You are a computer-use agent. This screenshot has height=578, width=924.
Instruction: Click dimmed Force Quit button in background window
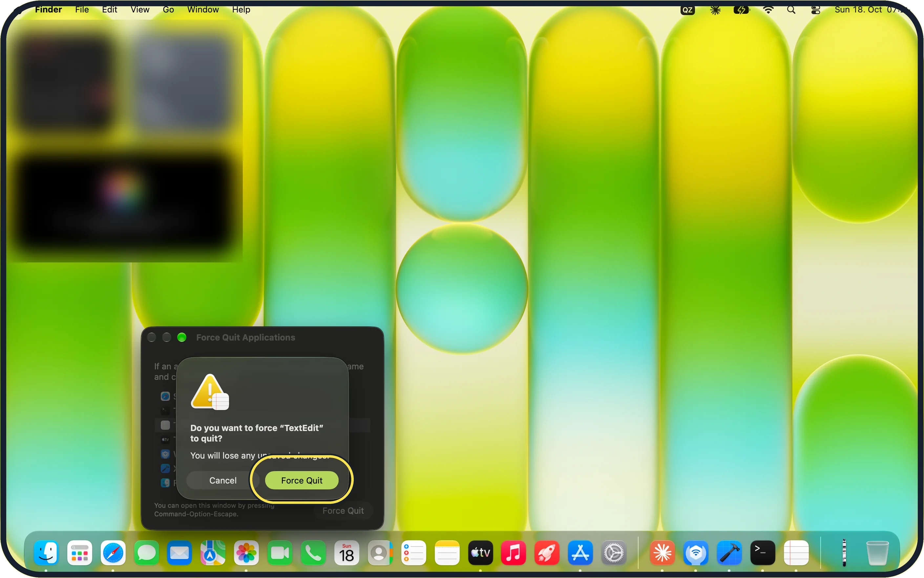pyautogui.click(x=343, y=510)
